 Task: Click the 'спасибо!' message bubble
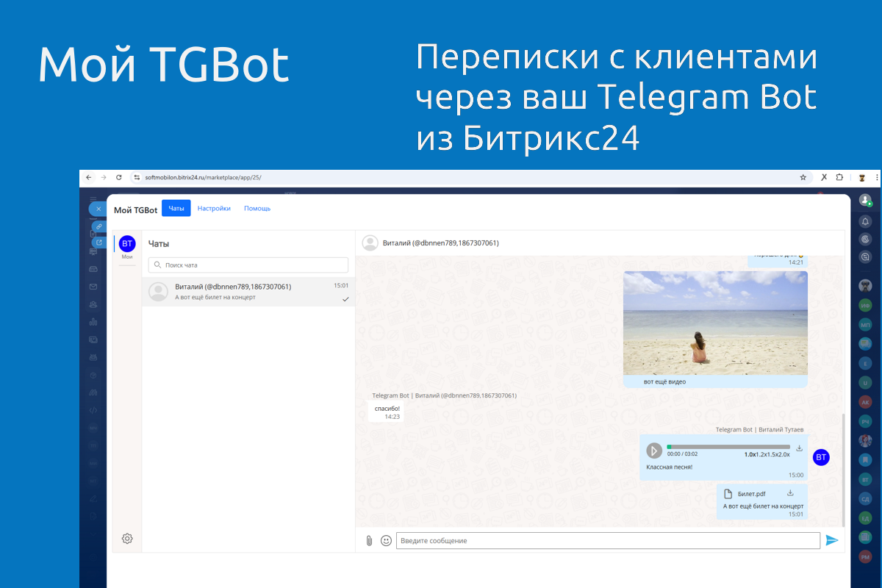pos(387,412)
